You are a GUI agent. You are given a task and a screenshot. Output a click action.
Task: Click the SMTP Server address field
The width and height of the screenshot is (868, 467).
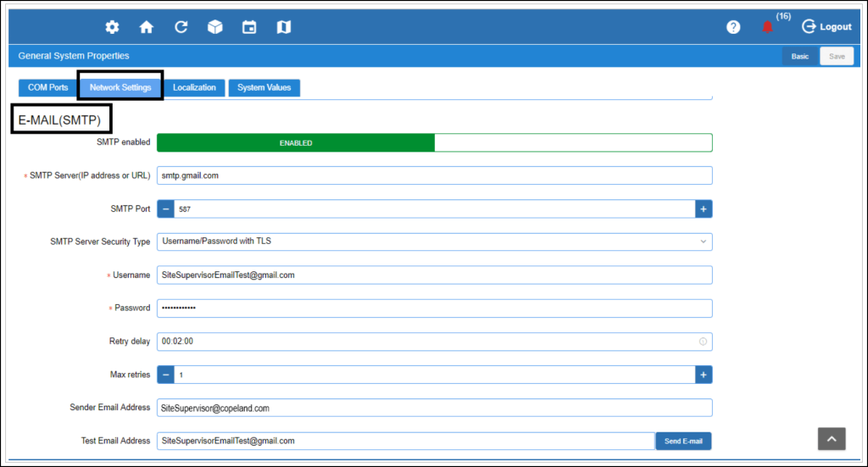(434, 175)
